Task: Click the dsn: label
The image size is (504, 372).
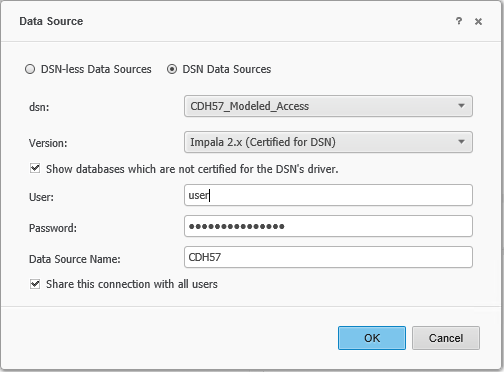Action: [39, 107]
